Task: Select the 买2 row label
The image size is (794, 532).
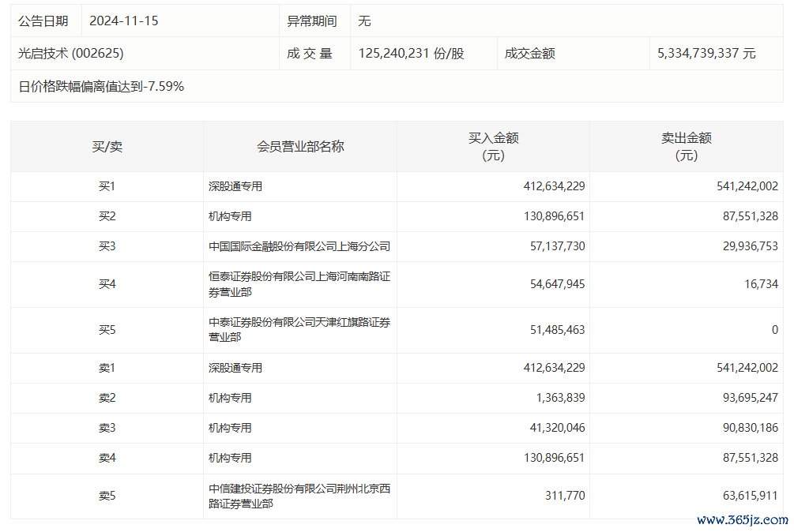Action: click(107, 216)
